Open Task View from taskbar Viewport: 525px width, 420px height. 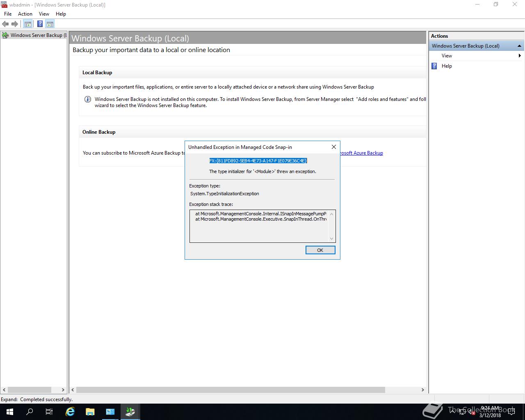click(x=49, y=412)
